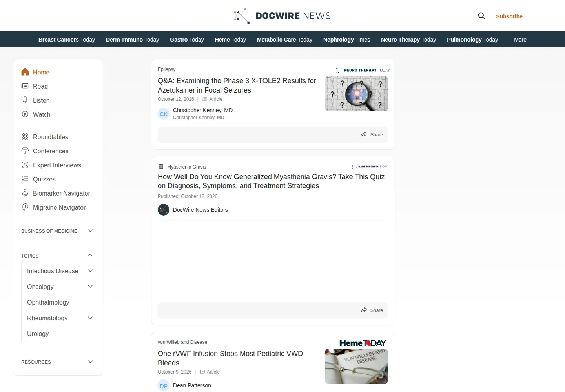Open Pulmonology Today nav item
Screen dimensions: 565x392
pyautogui.click(x=472, y=40)
